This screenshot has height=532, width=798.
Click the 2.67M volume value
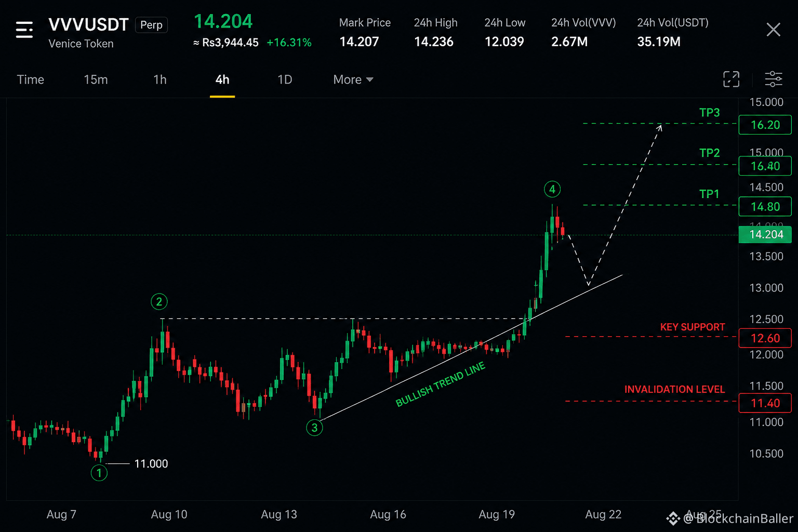coord(569,42)
